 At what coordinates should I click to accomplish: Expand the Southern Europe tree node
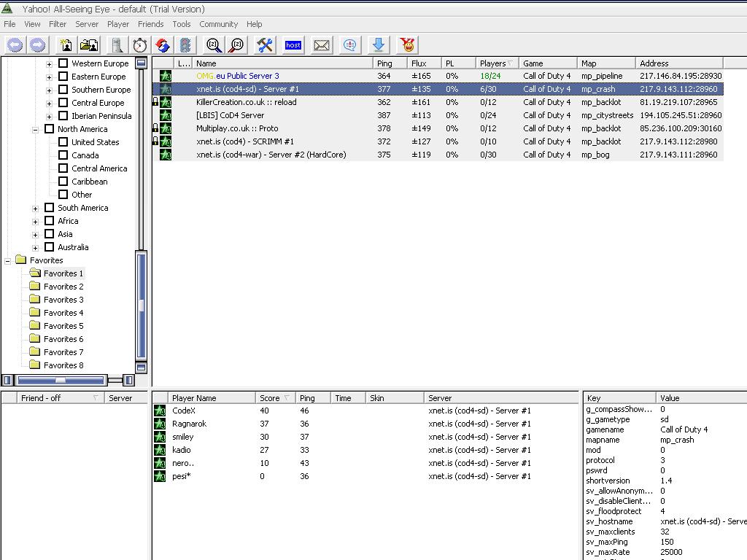click(49, 90)
